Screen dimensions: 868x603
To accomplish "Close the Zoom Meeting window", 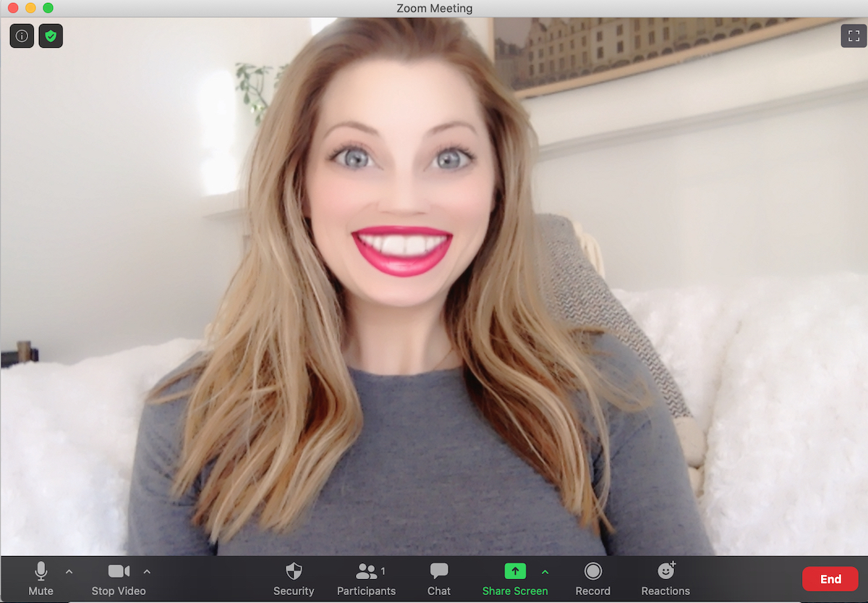I will click(13, 8).
